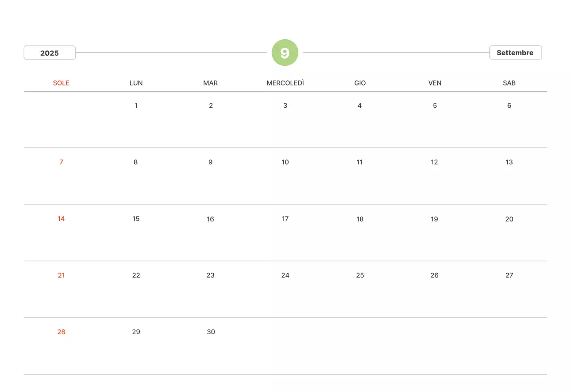
Task: Choose Saturday the 13th
Action: (x=509, y=162)
